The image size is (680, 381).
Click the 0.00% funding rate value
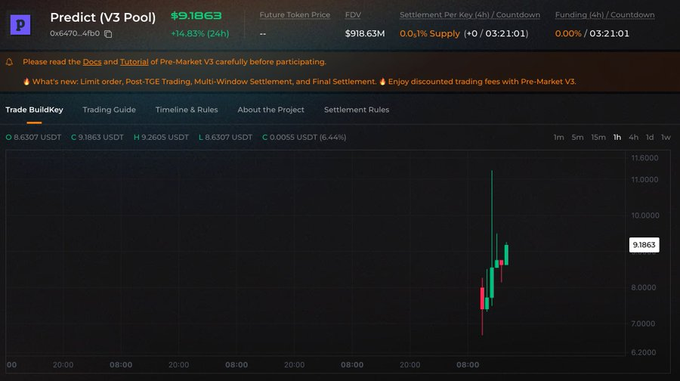click(568, 34)
